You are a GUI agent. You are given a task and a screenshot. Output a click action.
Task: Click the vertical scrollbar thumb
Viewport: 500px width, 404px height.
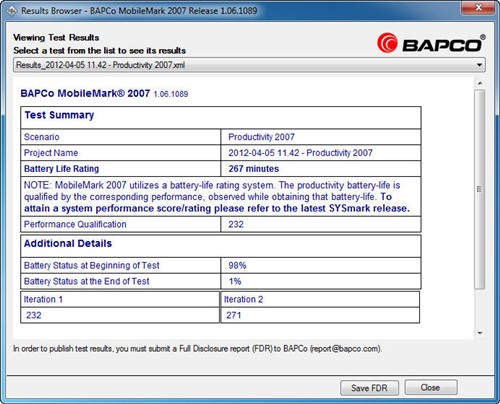click(x=480, y=189)
